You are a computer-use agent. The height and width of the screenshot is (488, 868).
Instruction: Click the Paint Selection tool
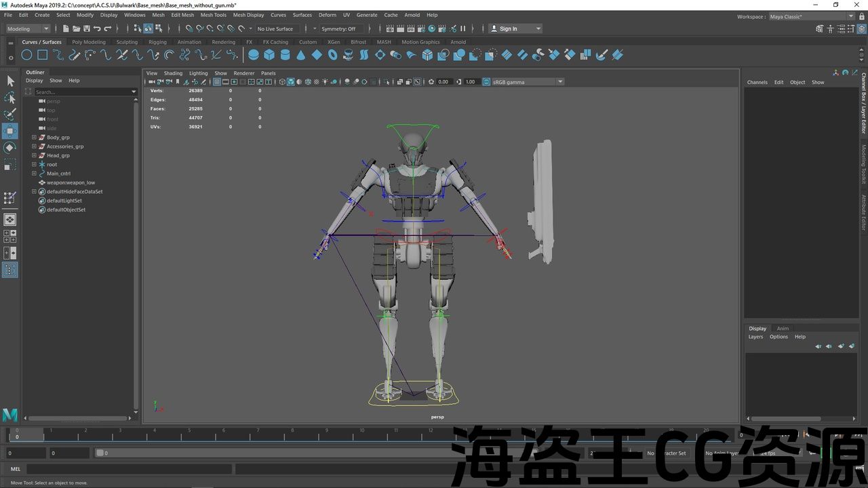pos(10,115)
